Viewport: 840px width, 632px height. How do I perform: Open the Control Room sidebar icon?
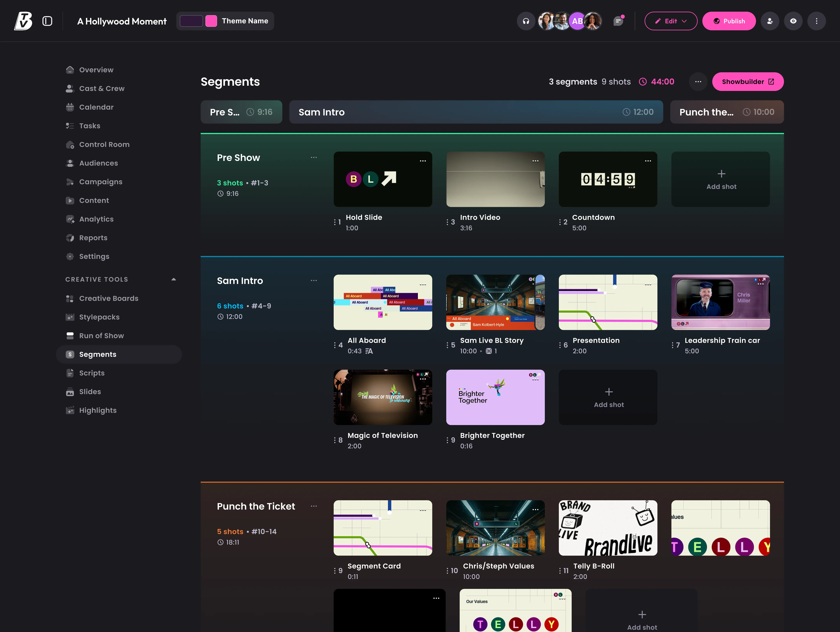click(x=70, y=145)
